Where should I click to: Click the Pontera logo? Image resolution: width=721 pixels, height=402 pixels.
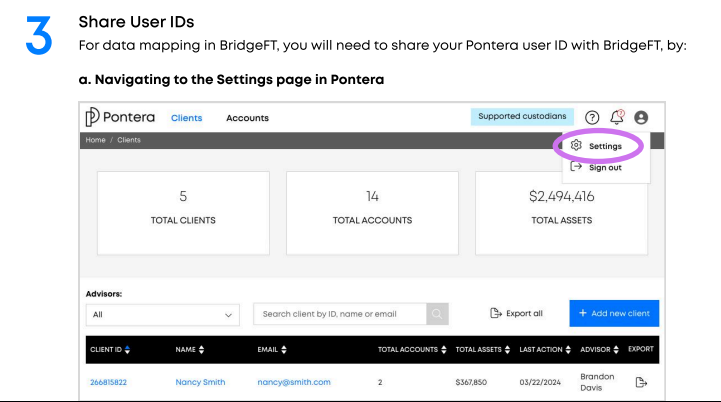120,117
